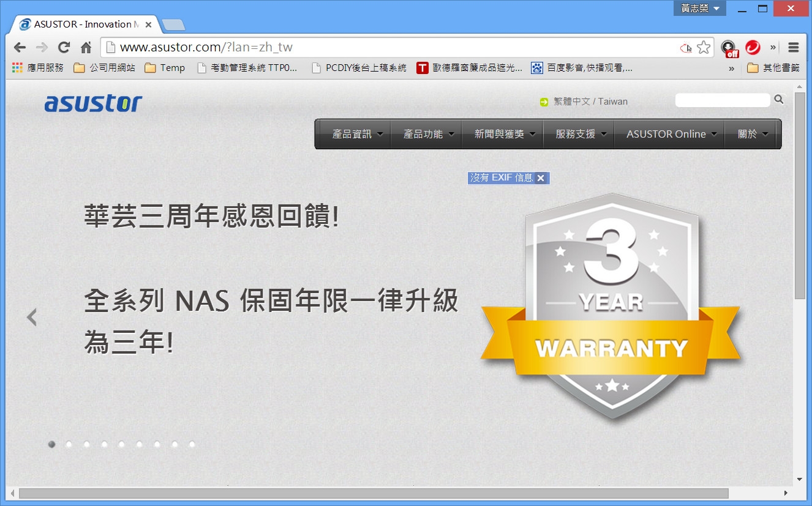
Task: Click the asustor logo
Action: [93, 103]
